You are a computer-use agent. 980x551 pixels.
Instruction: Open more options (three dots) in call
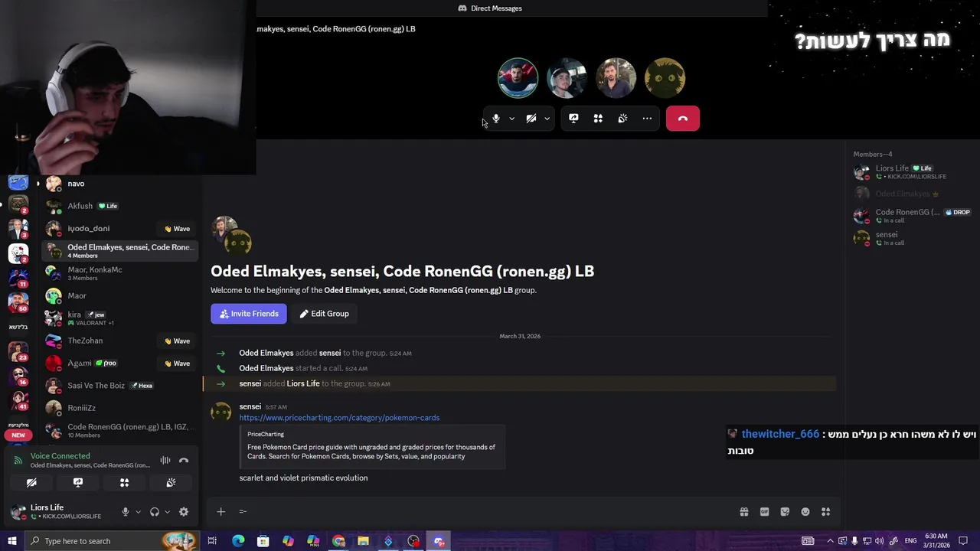coord(647,119)
